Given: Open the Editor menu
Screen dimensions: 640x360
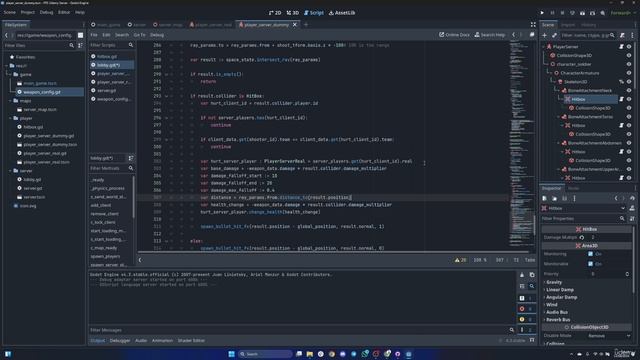Looking at the screenshot, I should click(x=64, y=12).
